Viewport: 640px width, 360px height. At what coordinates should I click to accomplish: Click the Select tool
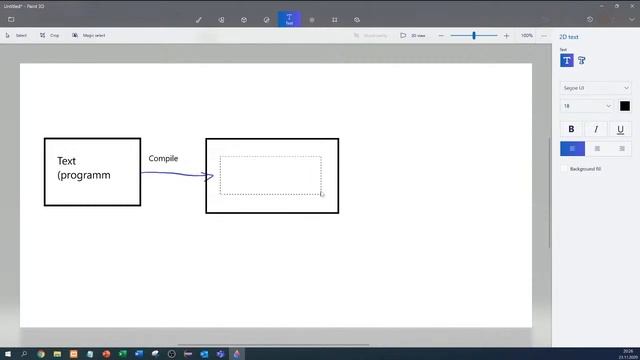point(16,36)
